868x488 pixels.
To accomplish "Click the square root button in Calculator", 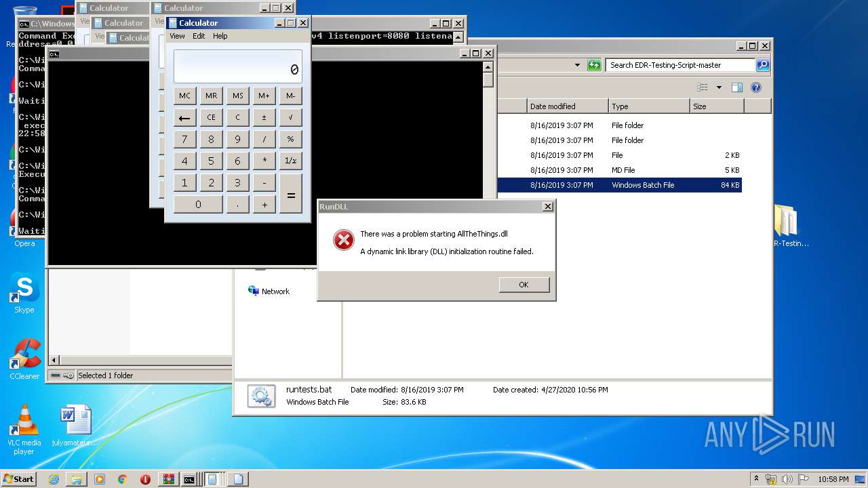I will [x=291, y=117].
